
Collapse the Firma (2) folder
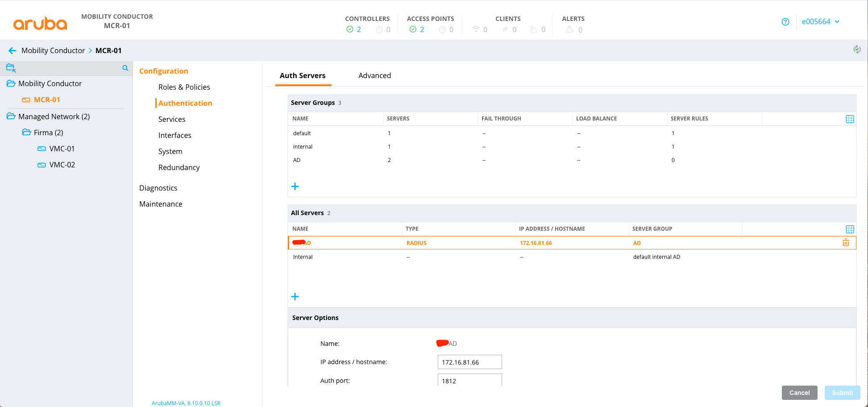tap(27, 133)
